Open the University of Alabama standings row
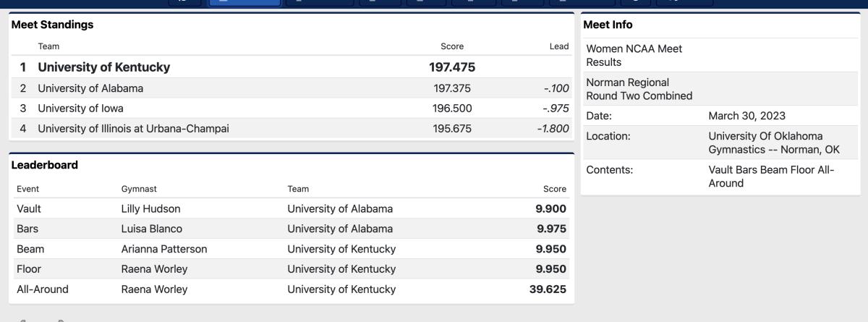This screenshot has height=322, width=868. tap(292, 88)
